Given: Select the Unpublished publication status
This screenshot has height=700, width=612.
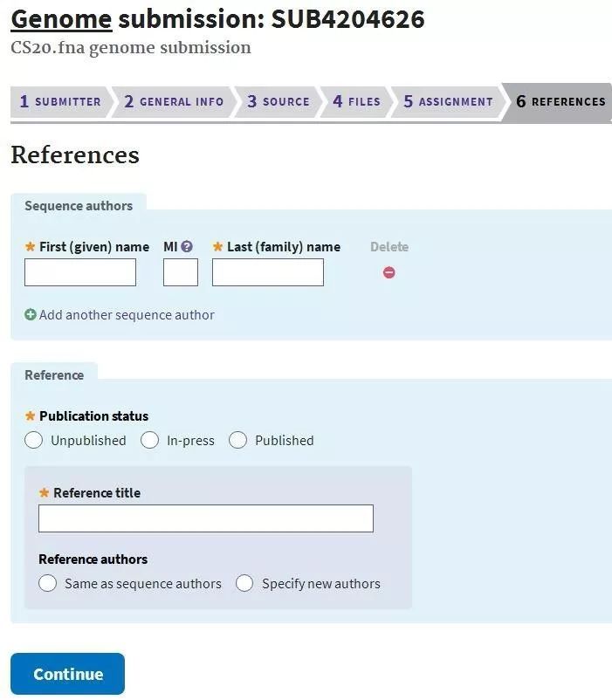Looking at the screenshot, I should tap(34, 441).
